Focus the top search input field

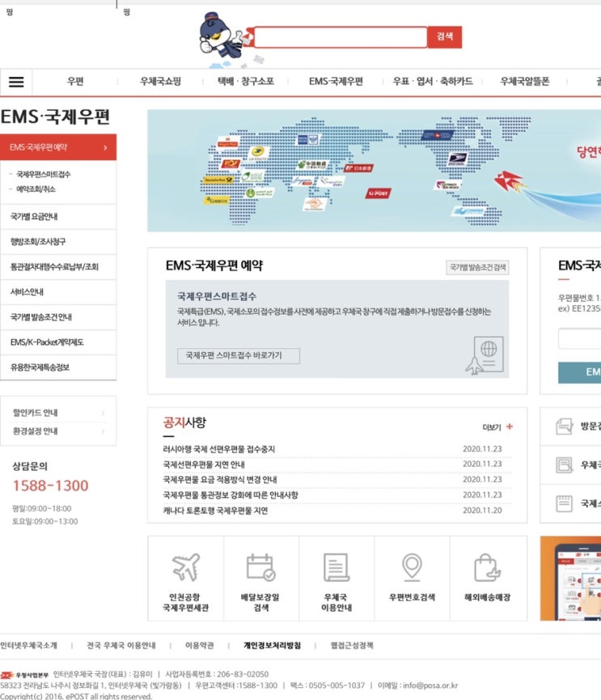pyautogui.click(x=341, y=37)
